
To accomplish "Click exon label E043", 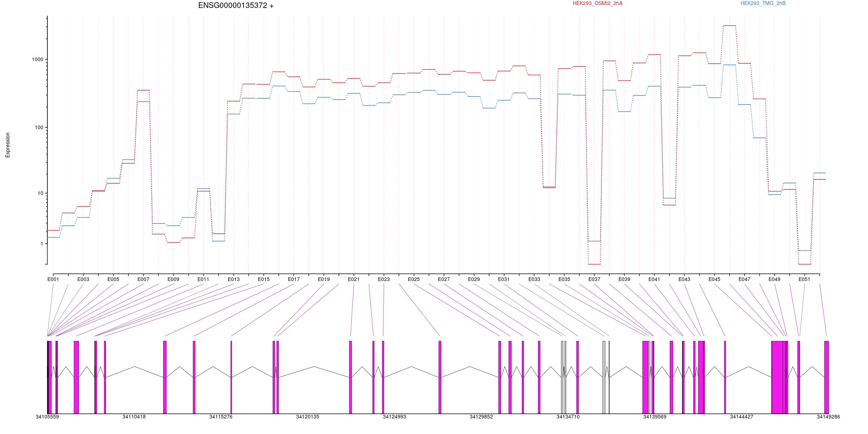I will 684,279.
